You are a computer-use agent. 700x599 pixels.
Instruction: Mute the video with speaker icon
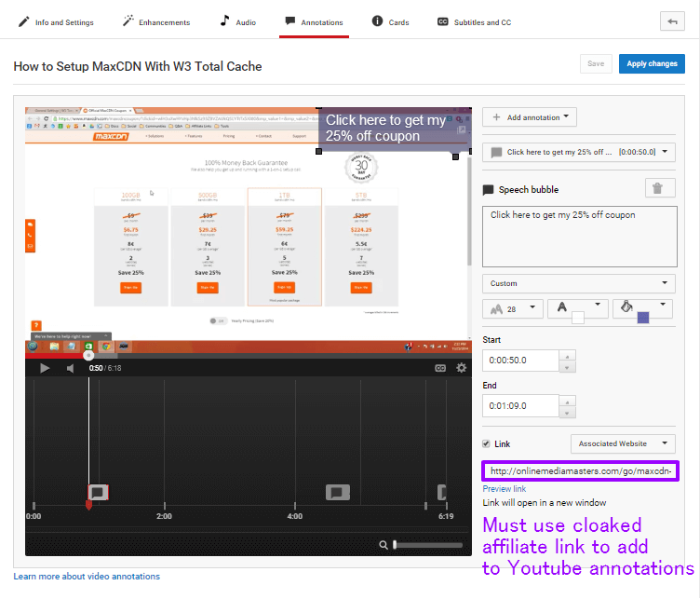pyautogui.click(x=70, y=368)
